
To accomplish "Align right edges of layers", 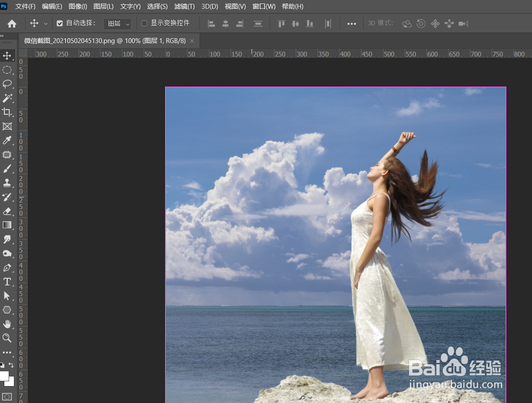I will 239,23.
